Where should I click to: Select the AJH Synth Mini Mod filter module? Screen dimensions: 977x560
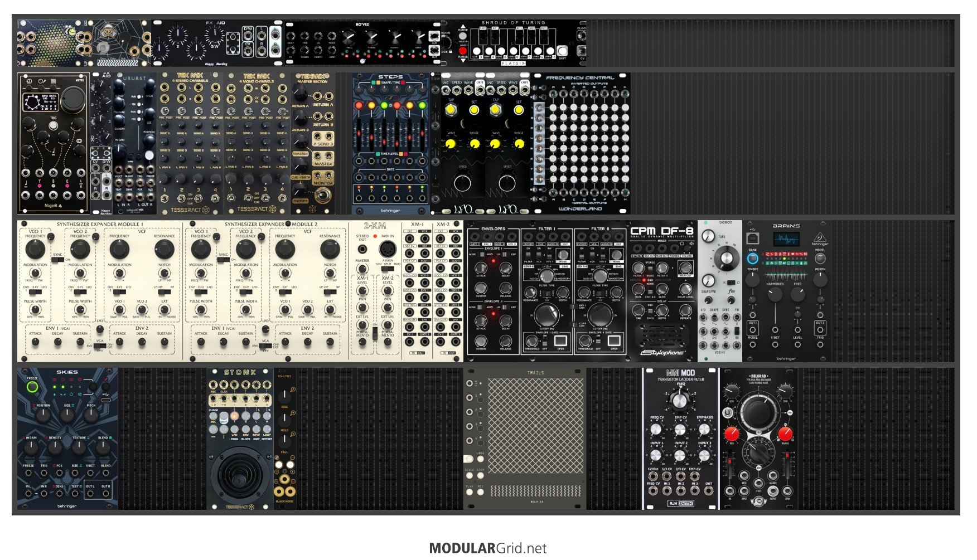[681, 439]
